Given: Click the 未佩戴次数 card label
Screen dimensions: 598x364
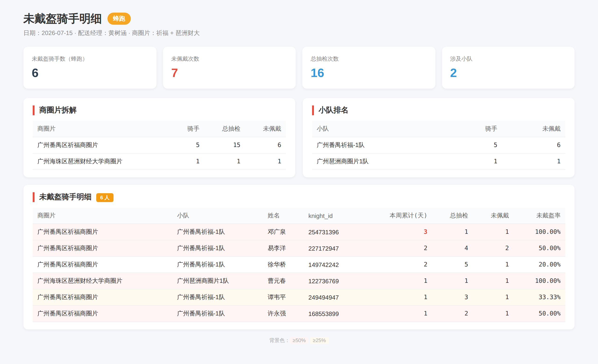Looking at the screenshot, I should [185, 59].
